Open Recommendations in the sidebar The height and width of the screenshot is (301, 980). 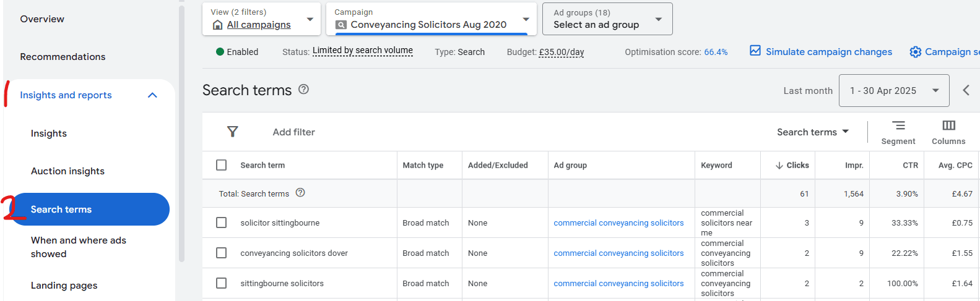[x=63, y=57]
